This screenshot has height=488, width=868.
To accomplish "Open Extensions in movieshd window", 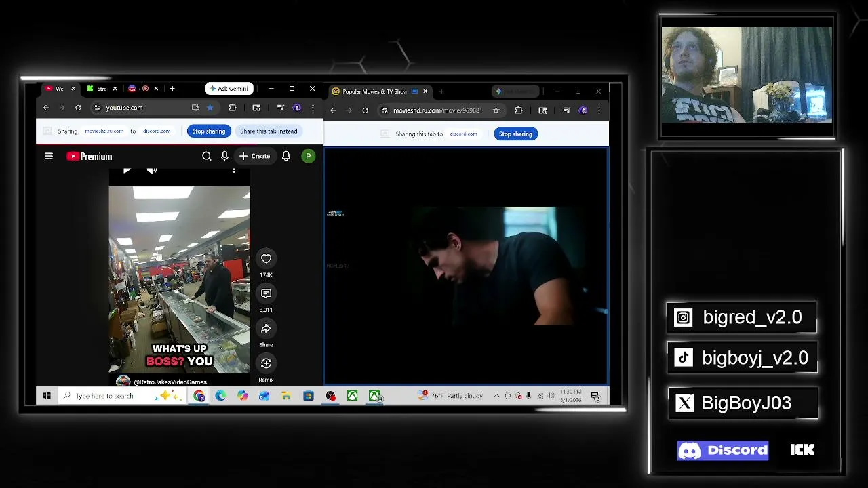I will [x=519, y=110].
